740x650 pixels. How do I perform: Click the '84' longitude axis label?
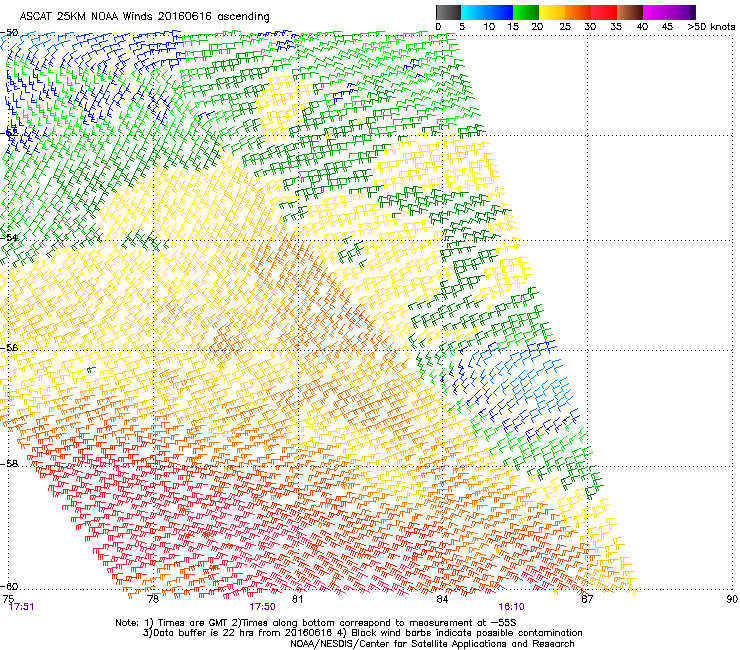click(442, 599)
